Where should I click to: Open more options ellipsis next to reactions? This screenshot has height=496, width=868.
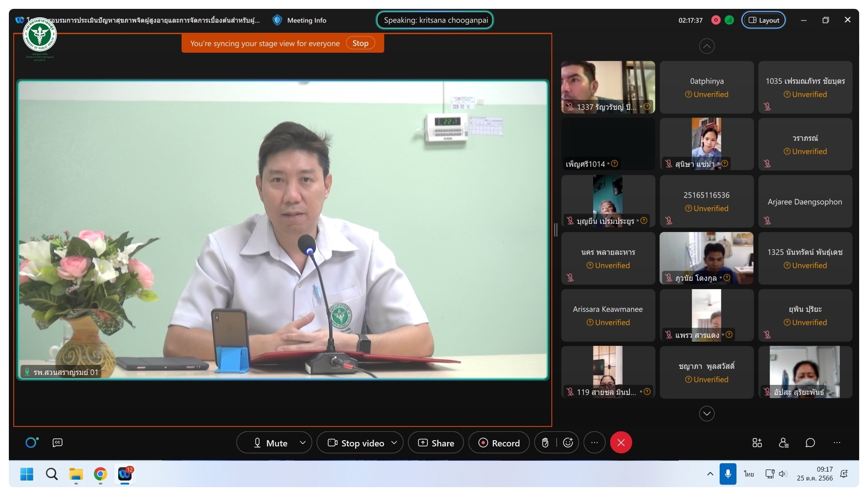click(x=594, y=442)
